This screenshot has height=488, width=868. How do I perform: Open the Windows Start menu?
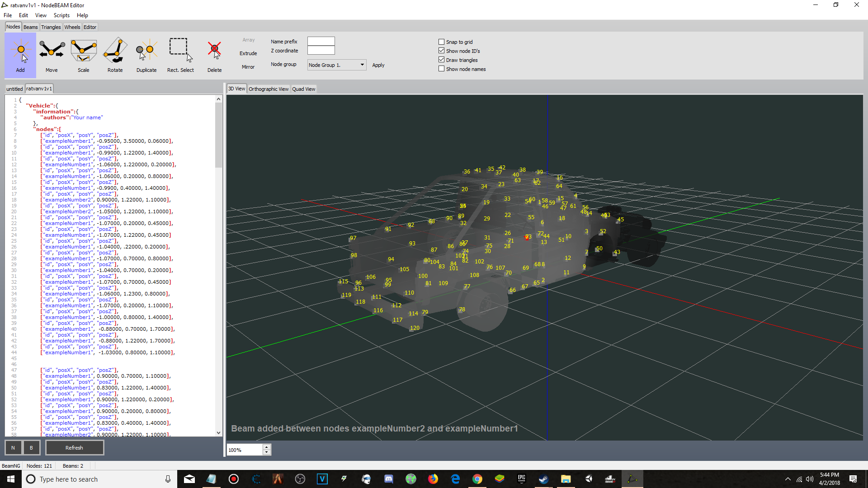coord(11,479)
